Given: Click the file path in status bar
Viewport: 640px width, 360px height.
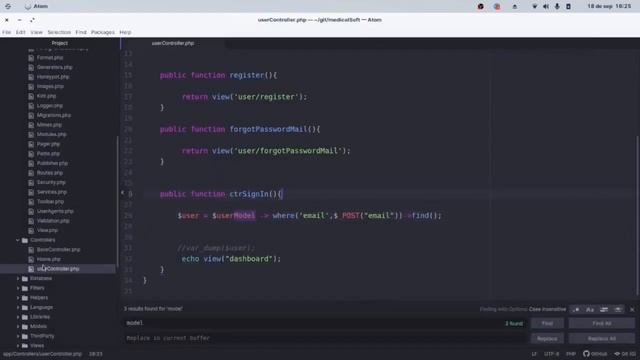Looking at the screenshot, I should tap(42, 354).
